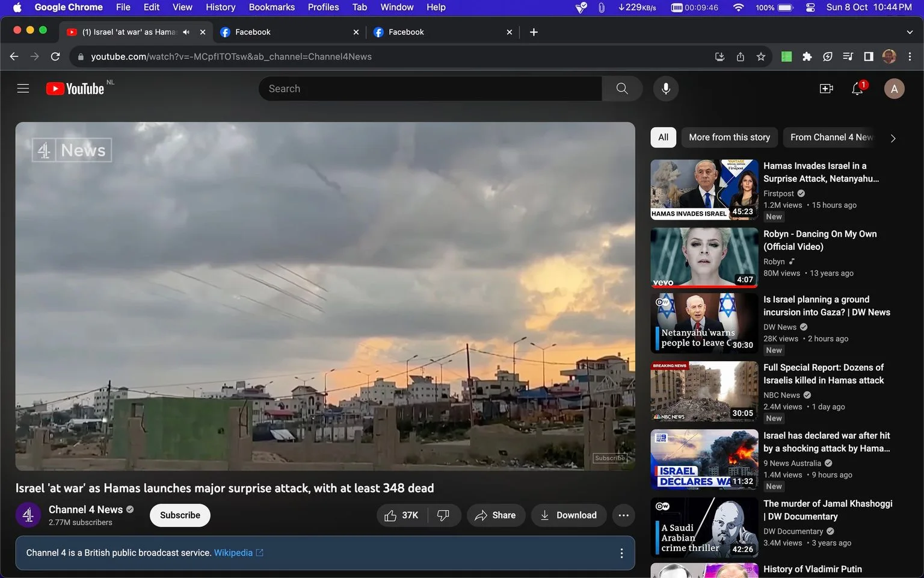Expand Chrome tab search dropdown arrow
This screenshot has height=578, width=924.
(x=910, y=32)
